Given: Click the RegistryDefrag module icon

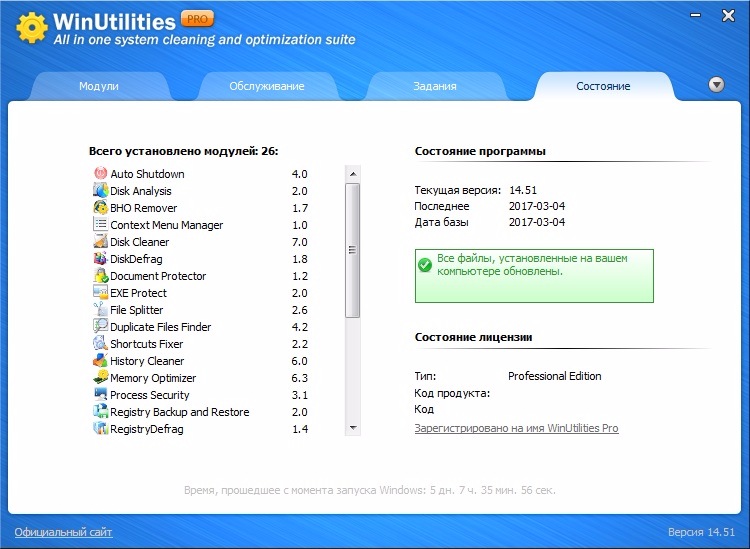Looking at the screenshot, I should (x=100, y=428).
